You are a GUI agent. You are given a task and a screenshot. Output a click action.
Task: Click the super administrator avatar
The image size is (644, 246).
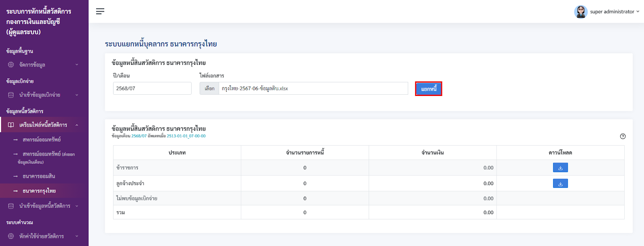580,12
